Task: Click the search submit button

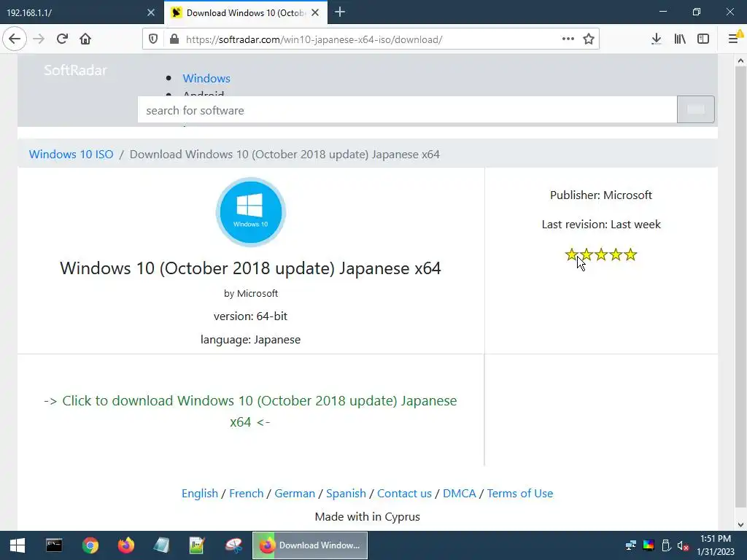Action: pos(695,109)
